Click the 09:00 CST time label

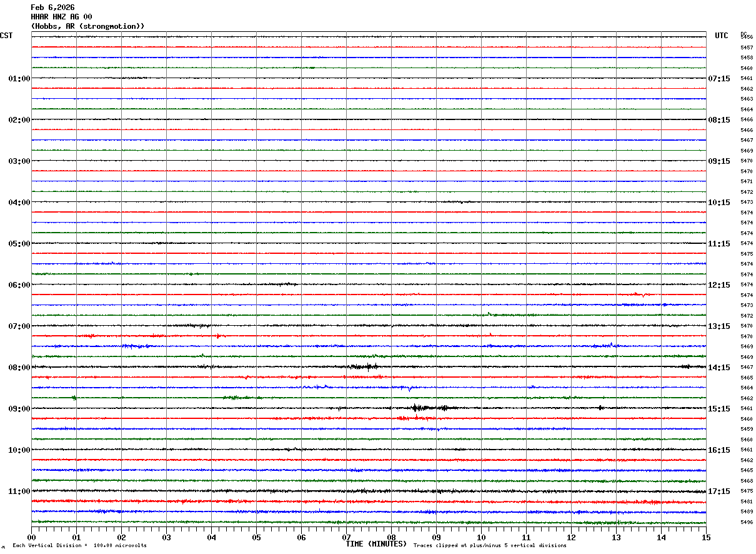(19, 409)
